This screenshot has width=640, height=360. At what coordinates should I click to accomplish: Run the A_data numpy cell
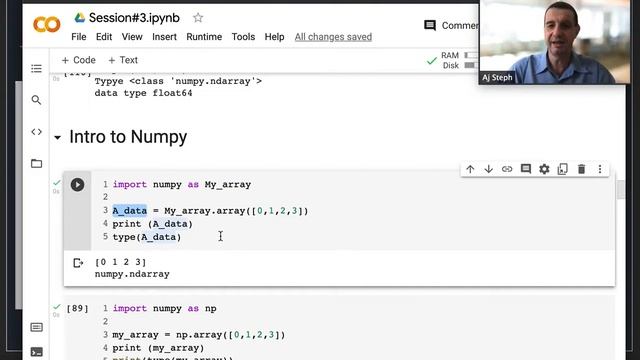click(77, 184)
